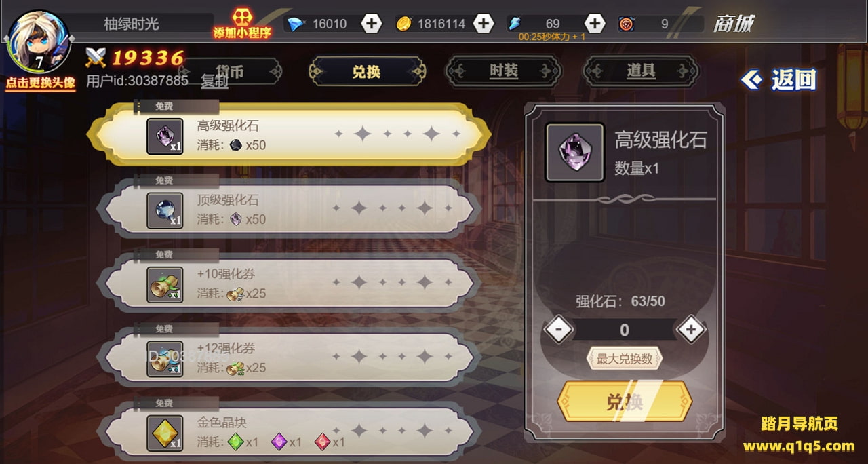The height and width of the screenshot is (464, 868).
Task: Switch to the 时装 tab
Action: tap(503, 71)
